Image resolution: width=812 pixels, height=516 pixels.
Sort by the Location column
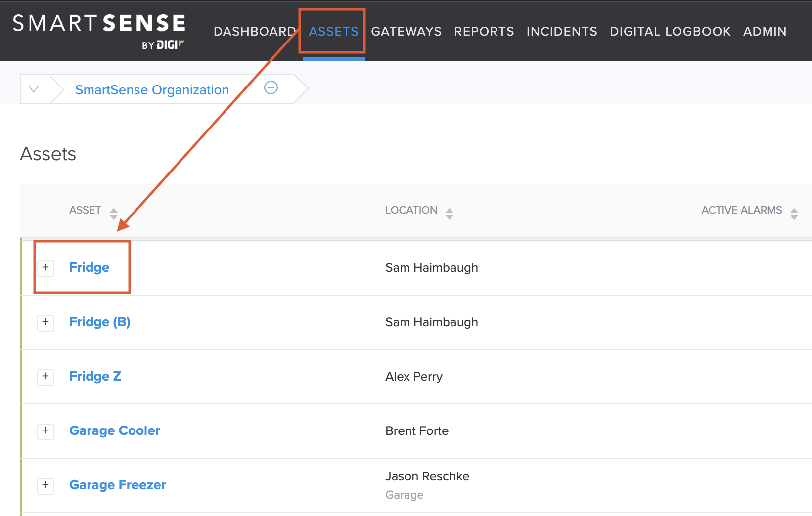pos(450,214)
